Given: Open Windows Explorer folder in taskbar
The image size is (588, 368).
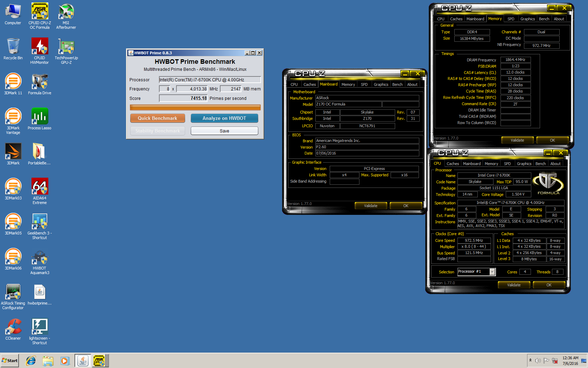Looking at the screenshot, I should coord(48,361).
